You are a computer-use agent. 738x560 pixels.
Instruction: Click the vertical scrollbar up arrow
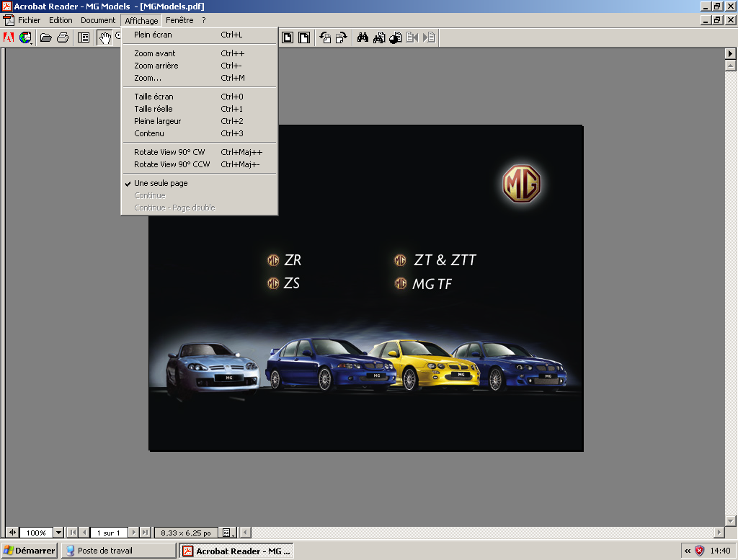point(731,66)
